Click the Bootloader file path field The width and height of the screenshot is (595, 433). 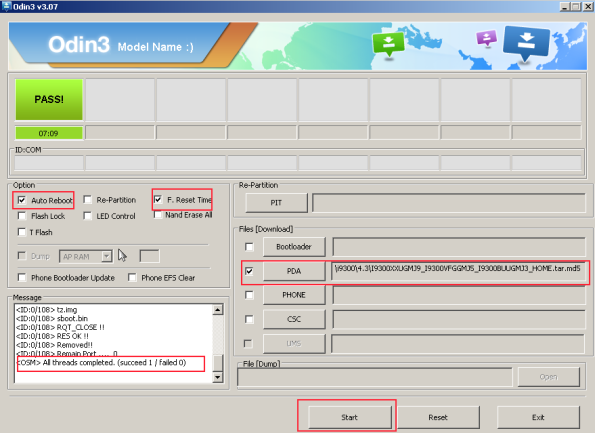click(x=458, y=247)
